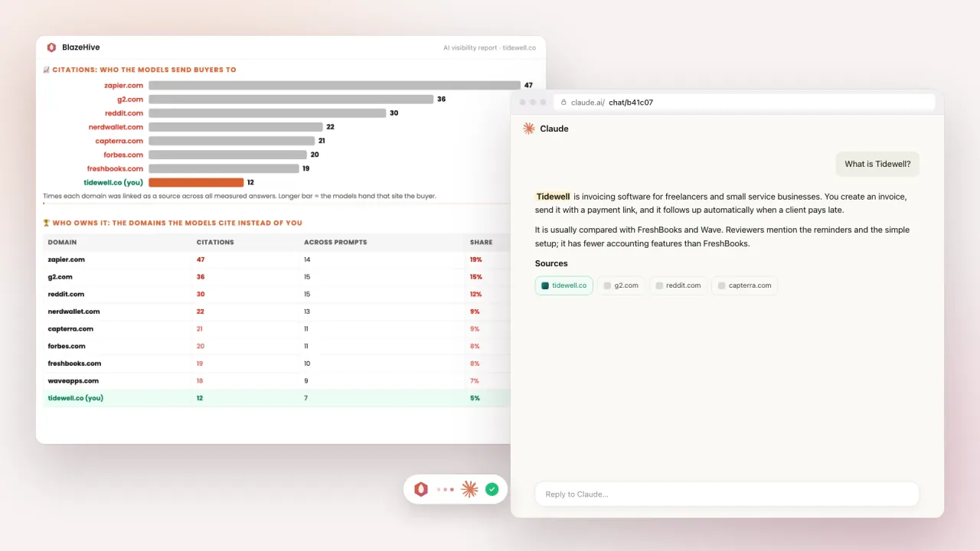Select the zapier.com bar showing 47
Screen dimensions: 980x551
(x=335, y=85)
